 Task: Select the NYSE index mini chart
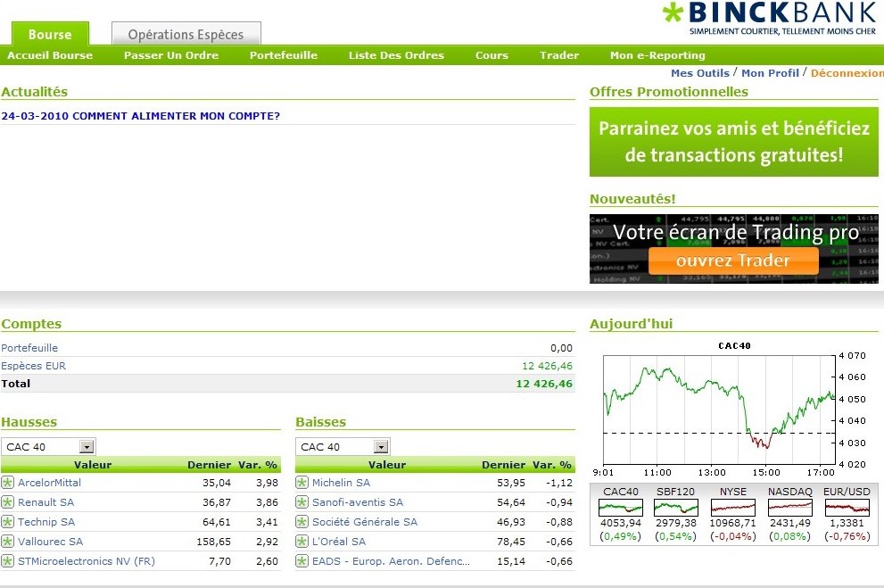[x=733, y=508]
